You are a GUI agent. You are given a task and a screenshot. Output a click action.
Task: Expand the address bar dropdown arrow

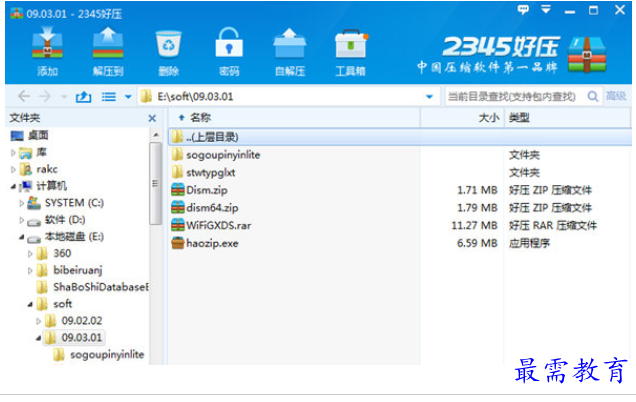click(429, 97)
